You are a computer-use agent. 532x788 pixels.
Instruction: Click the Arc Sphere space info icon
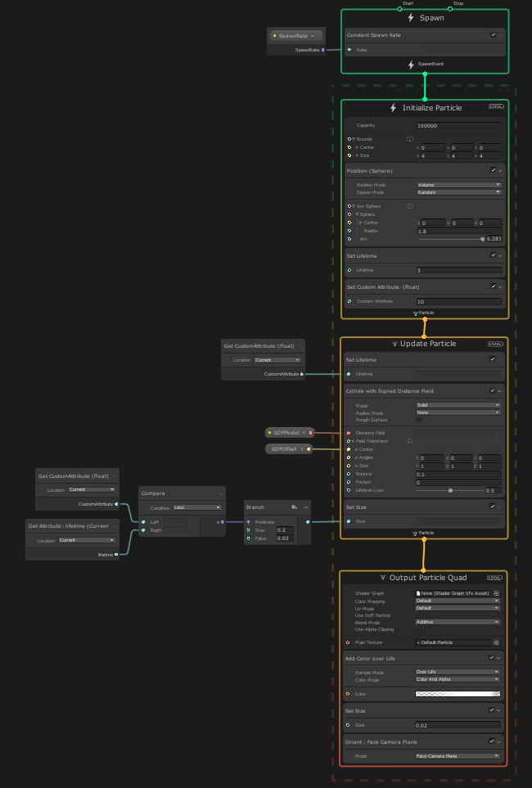click(x=410, y=206)
